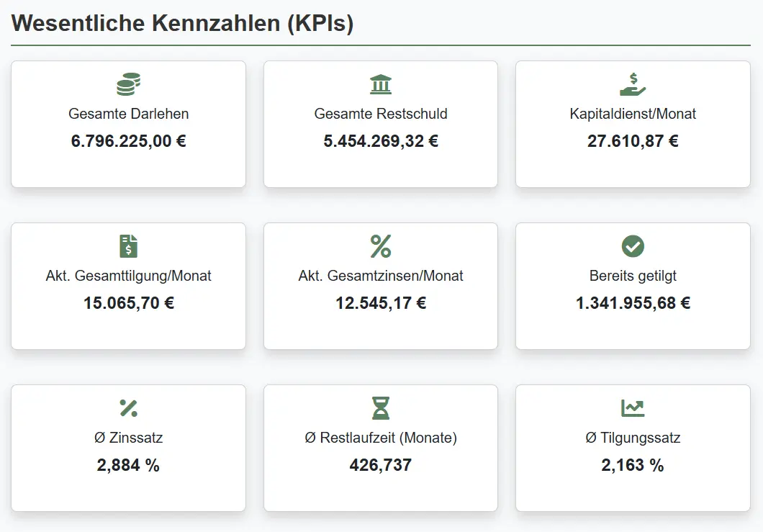Image resolution: width=763 pixels, height=532 pixels.
Task: Select the Ø Restlaufzeit figure 426,737
Action: tap(380, 464)
